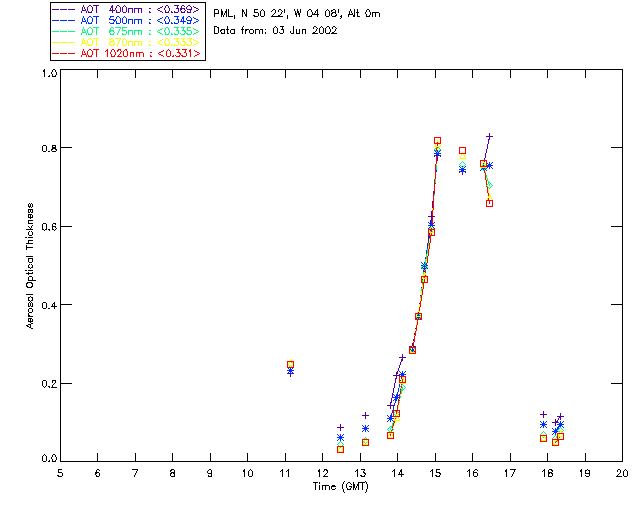The width and height of the screenshot is (640, 512).
Task: Click the AOT 400nm legend entry
Action: 126,9
